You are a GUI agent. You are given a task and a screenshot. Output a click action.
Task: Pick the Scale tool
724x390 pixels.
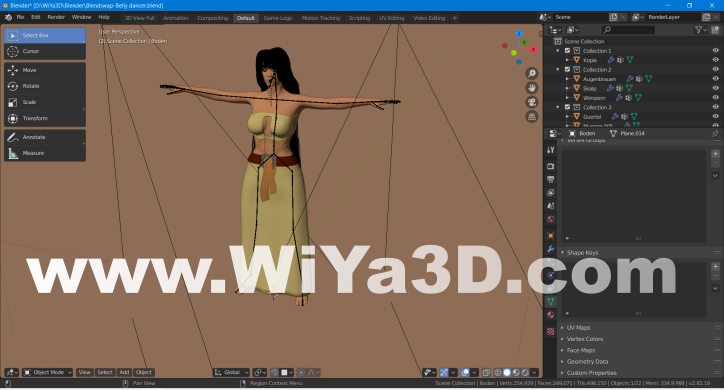point(45,102)
